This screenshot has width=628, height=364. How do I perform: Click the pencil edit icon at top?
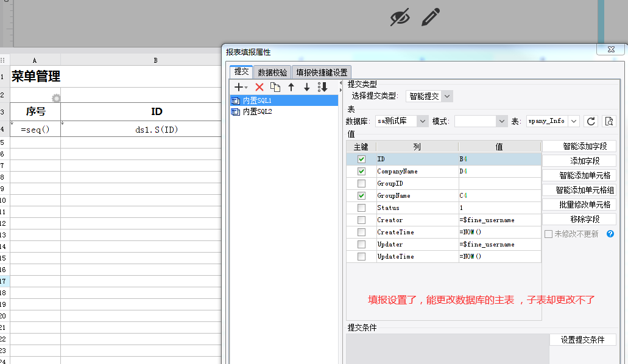431,17
